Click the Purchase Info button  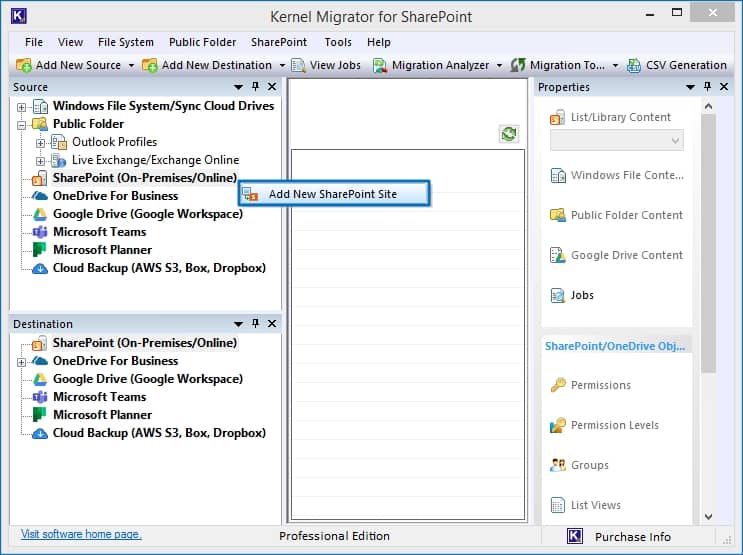[x=633, y=537]
